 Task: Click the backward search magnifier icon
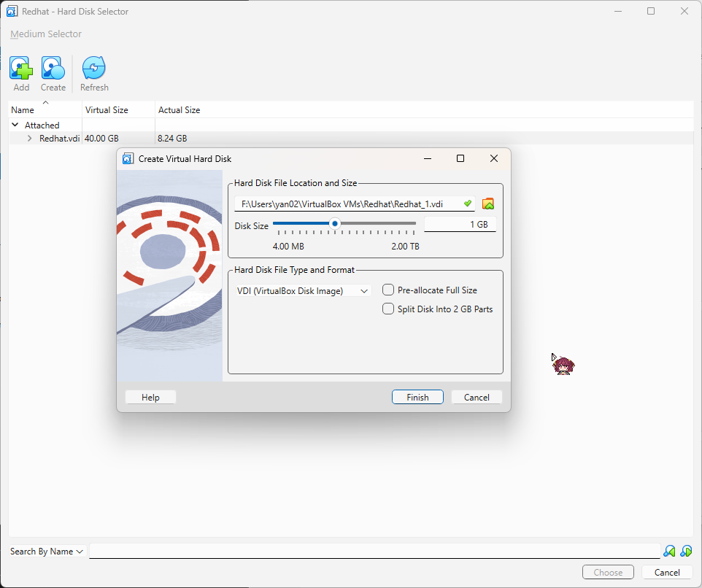669,551
